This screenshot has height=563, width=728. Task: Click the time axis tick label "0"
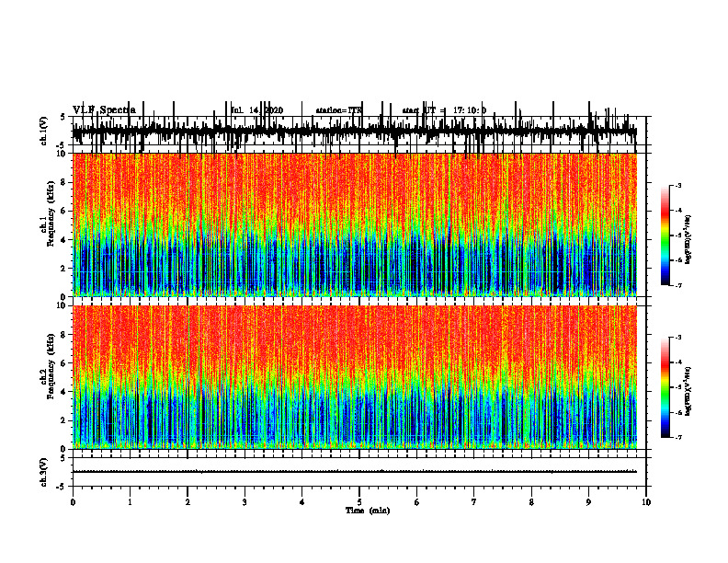73,502
